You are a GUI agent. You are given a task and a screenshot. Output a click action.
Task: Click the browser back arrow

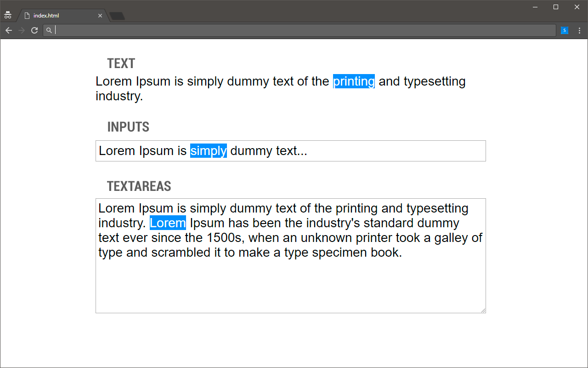click(8, 30)
